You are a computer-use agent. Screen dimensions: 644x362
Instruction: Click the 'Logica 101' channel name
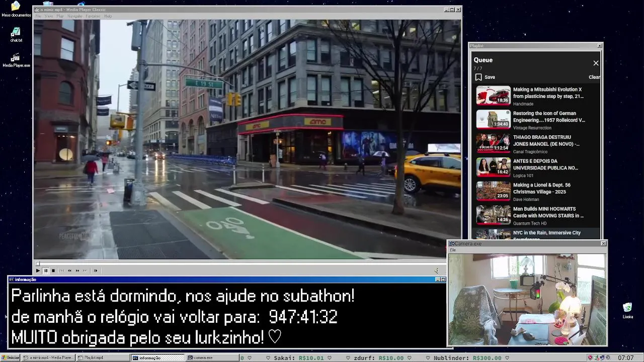[x=523, y=176]
